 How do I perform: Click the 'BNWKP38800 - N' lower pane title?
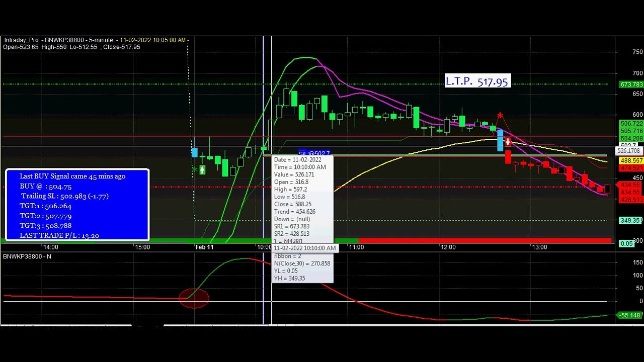click(27, 256)
